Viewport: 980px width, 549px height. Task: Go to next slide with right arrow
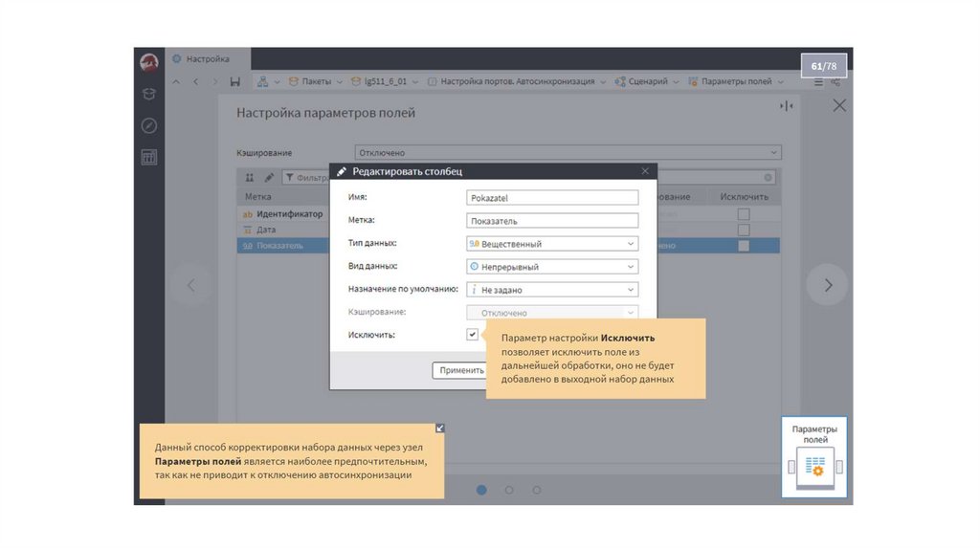click(828, 285)
